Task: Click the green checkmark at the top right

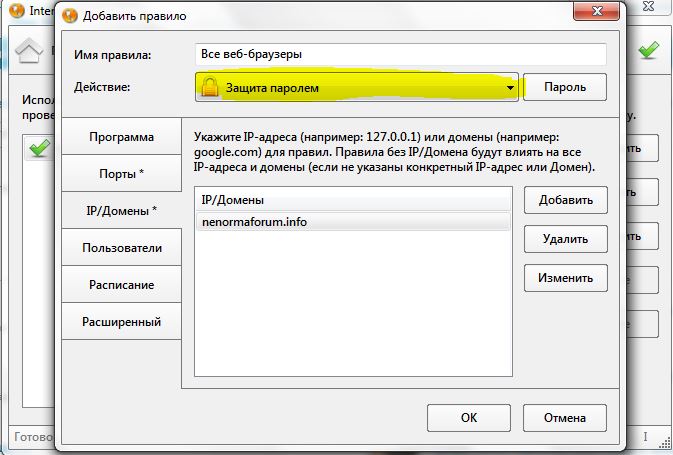Action: pos(649,49)
